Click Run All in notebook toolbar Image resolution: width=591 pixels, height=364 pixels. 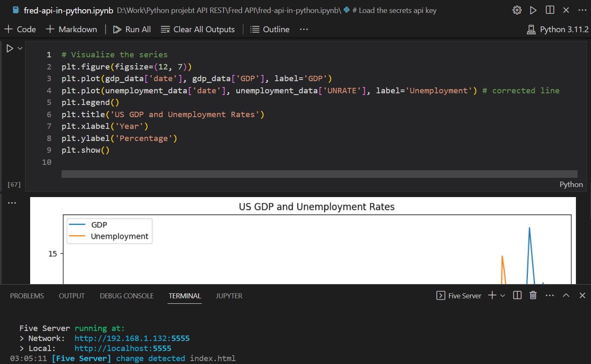132,29
